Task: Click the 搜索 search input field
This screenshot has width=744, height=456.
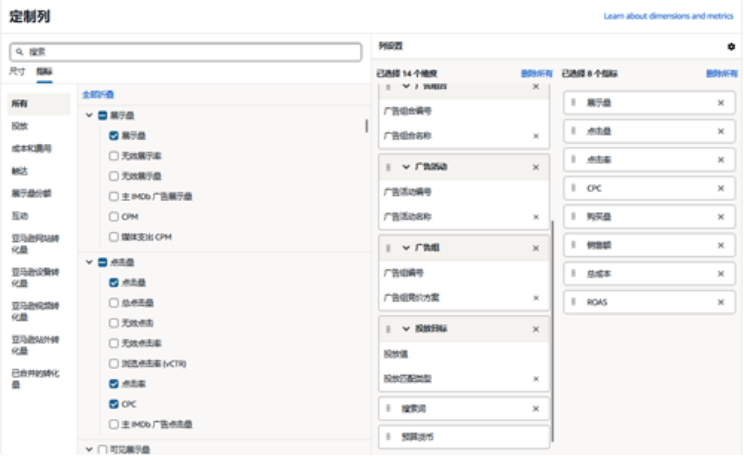Action: [186, 52]
